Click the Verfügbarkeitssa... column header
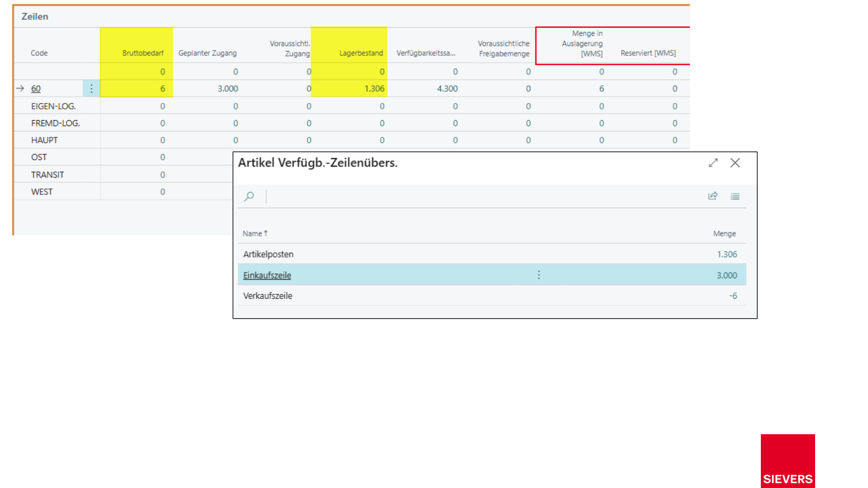 point(426,53)
